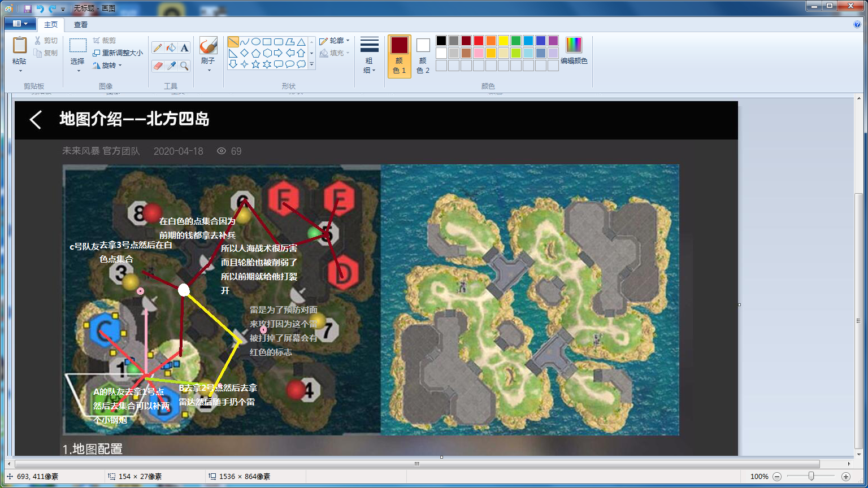Select the Text tool
The height and width of the screenshot is (488, 868).
coord(184,48)
